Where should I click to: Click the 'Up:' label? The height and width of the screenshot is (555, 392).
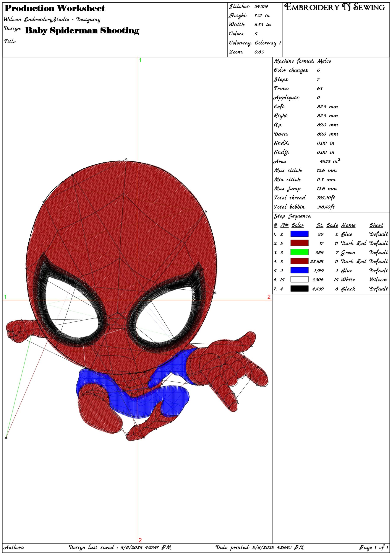(278, 125)
